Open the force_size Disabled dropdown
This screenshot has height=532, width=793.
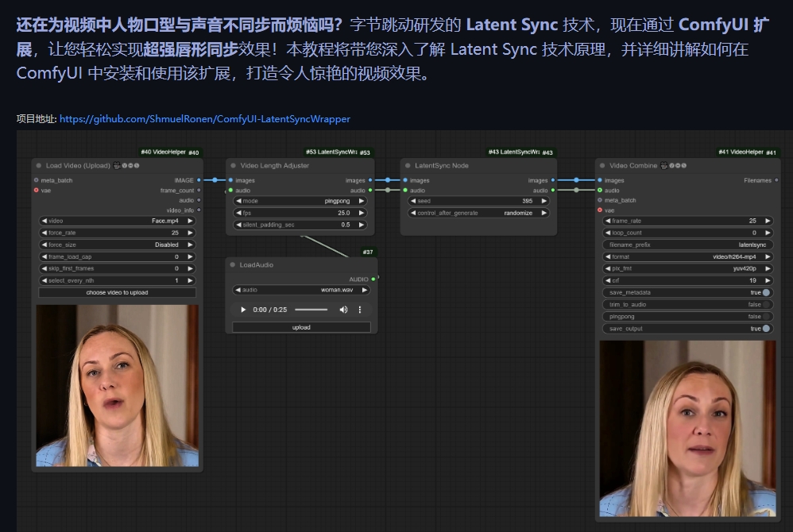[118, 245]
